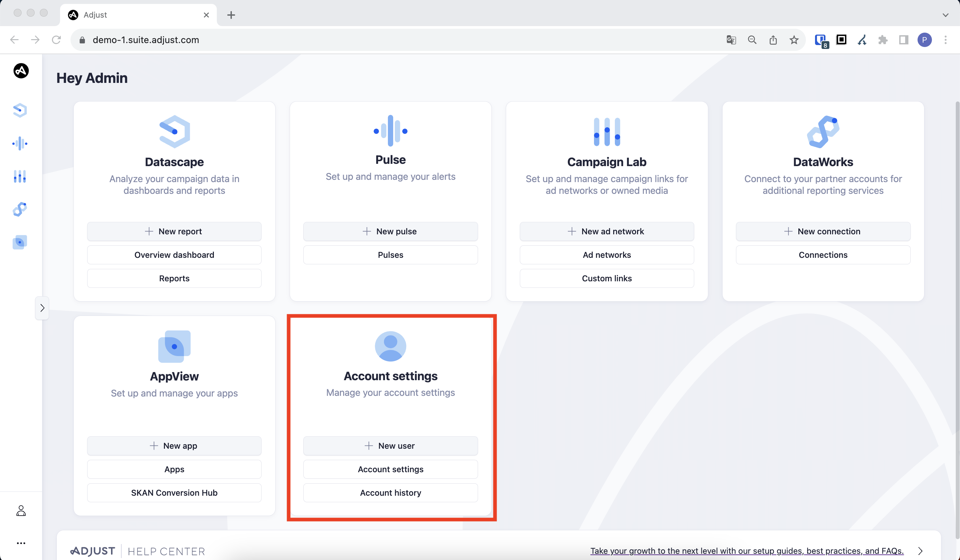Open DataWorks from the left sidebar icon
Screen dimensions: 960x560
pyautogui.click(x=20, y=209)
